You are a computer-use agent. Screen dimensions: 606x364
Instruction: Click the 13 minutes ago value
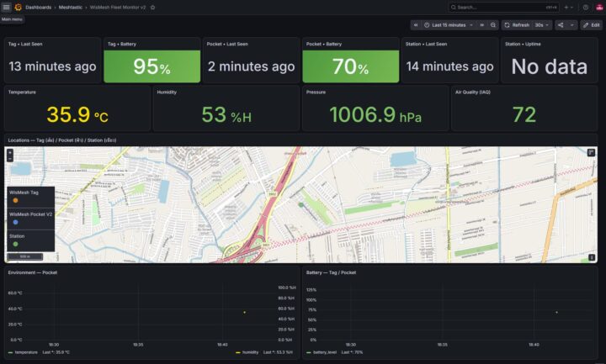tap(52, 66)
